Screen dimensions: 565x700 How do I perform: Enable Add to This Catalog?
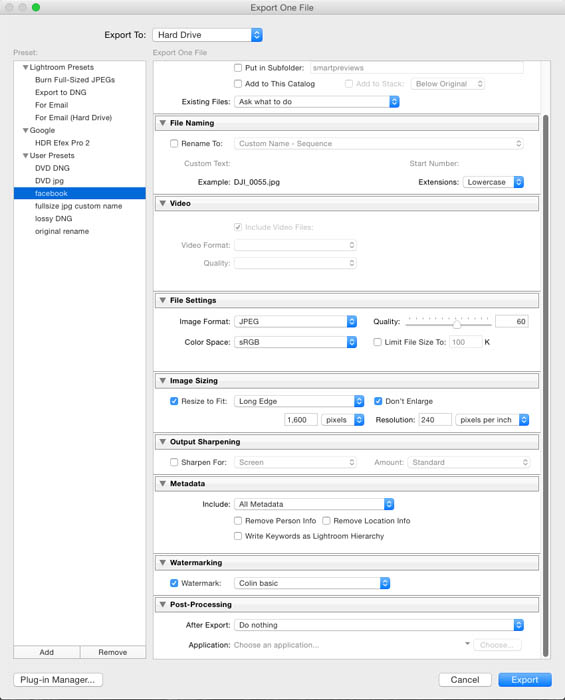coord(238,84)
